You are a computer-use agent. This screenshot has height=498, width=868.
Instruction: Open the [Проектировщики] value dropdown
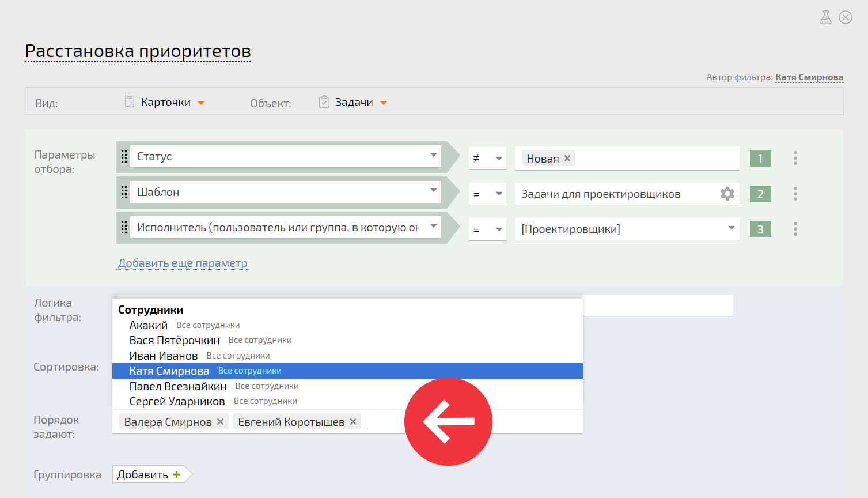[x=731, y=228]
